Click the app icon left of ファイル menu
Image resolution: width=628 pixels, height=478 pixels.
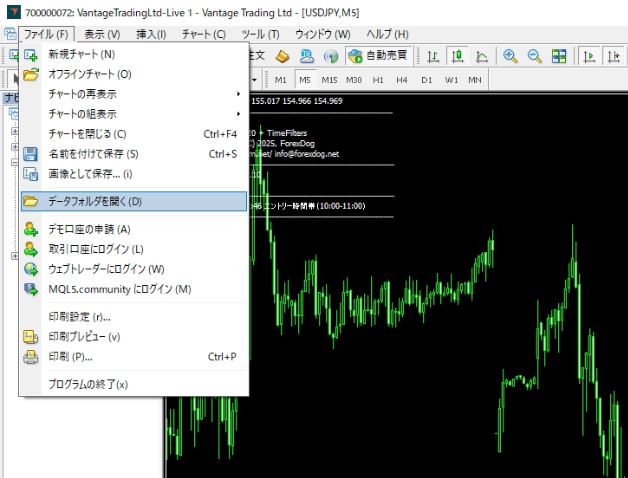[10, 34]
